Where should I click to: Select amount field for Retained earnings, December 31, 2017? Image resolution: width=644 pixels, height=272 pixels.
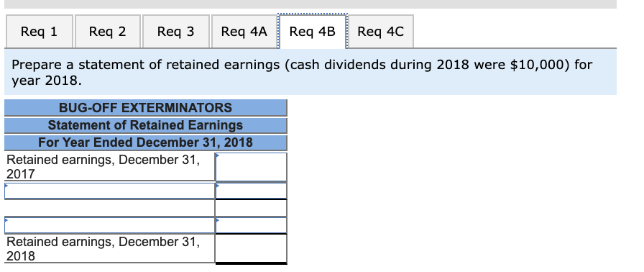coord(251,167)
